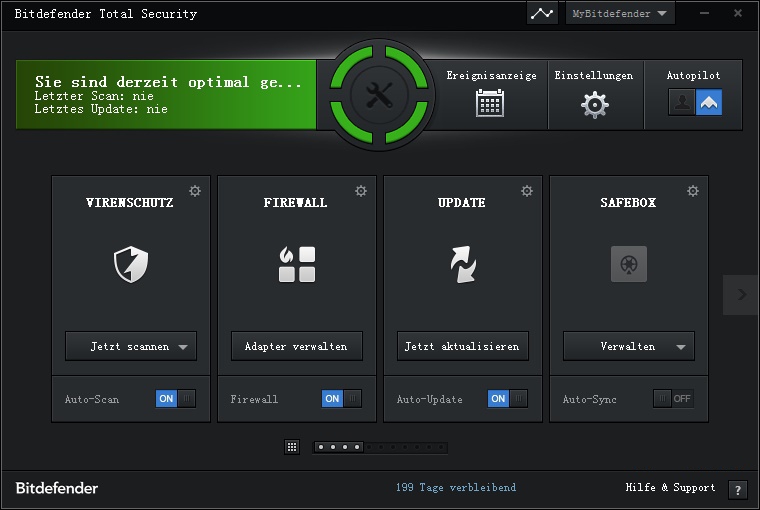The height and width of the screenshot is (510, 760).
Task: Toggle the Auto-Update switch
Action: point(507,398)
